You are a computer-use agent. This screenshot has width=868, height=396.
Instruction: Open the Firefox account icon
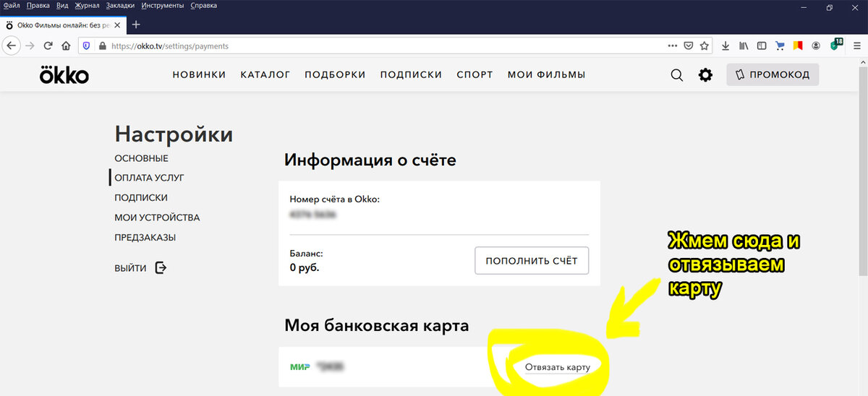coord(816,46)
